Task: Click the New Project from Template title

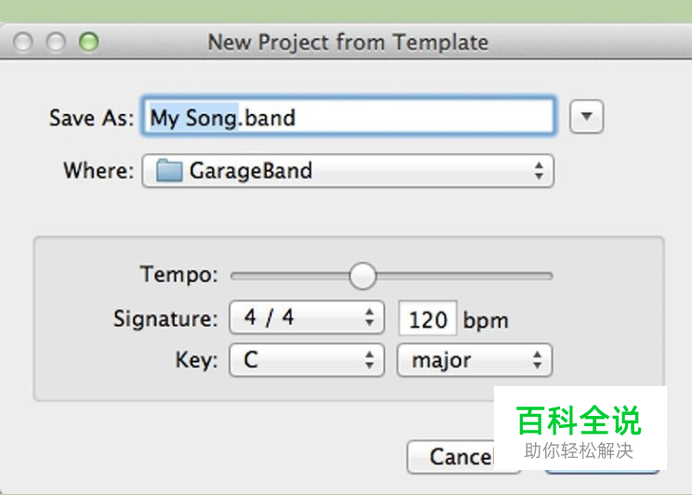Action: 347,42
